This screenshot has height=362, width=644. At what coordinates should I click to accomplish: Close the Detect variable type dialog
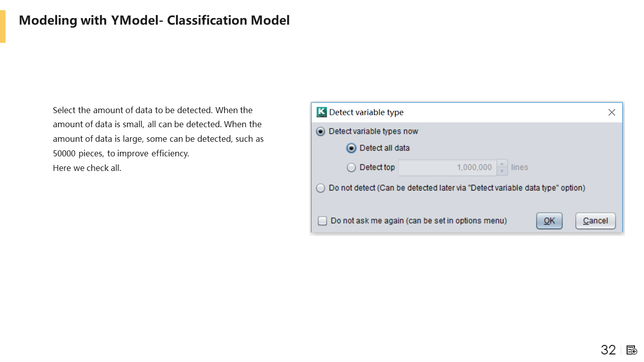(x=611, y=112)
